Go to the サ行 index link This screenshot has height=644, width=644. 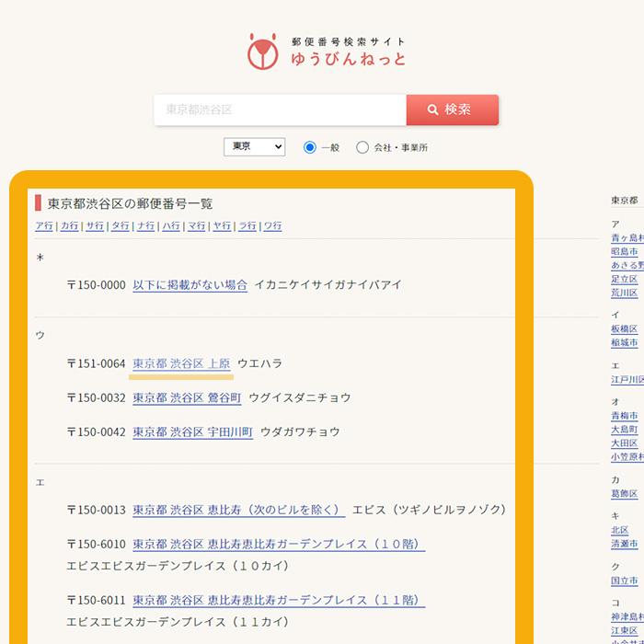(x=95, y=226)
